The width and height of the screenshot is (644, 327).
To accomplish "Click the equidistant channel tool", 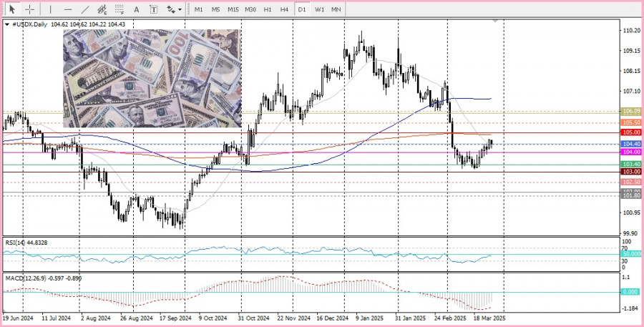I will pos(102,9).
